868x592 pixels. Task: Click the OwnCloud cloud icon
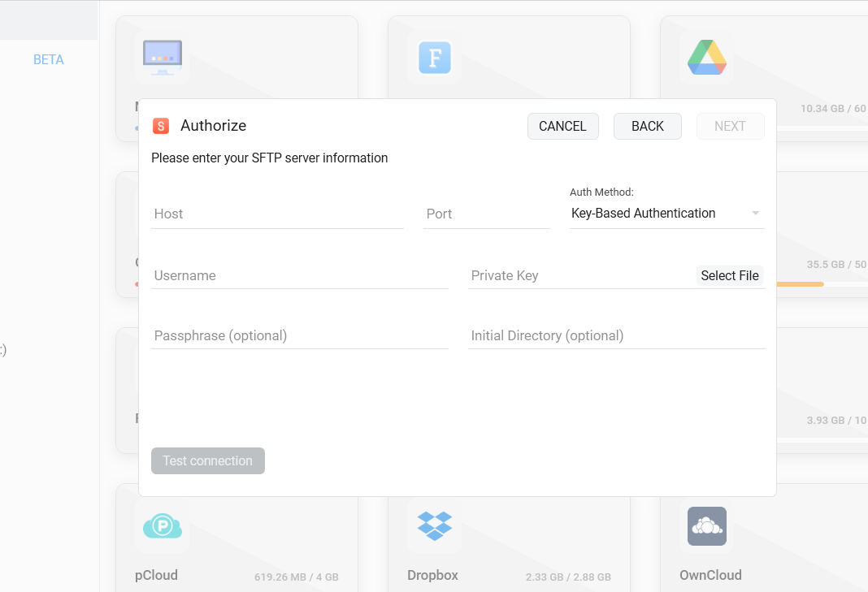706,526
